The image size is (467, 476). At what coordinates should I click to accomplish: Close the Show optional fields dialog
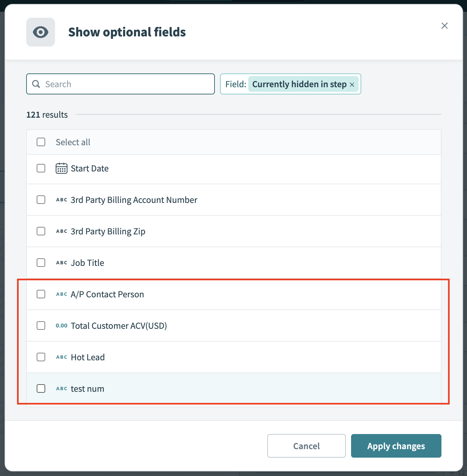[x=444, y=26]
